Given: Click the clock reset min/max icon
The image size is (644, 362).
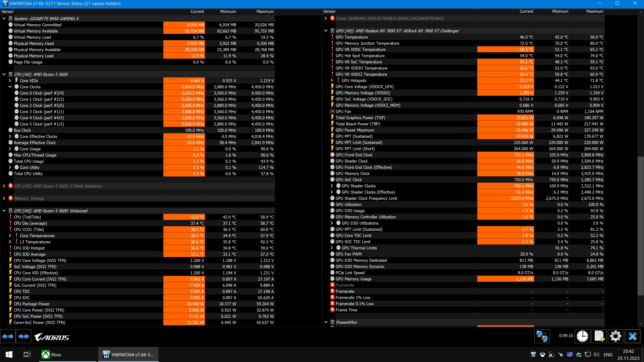Looking at the screenshot, I should coord(582,336).
